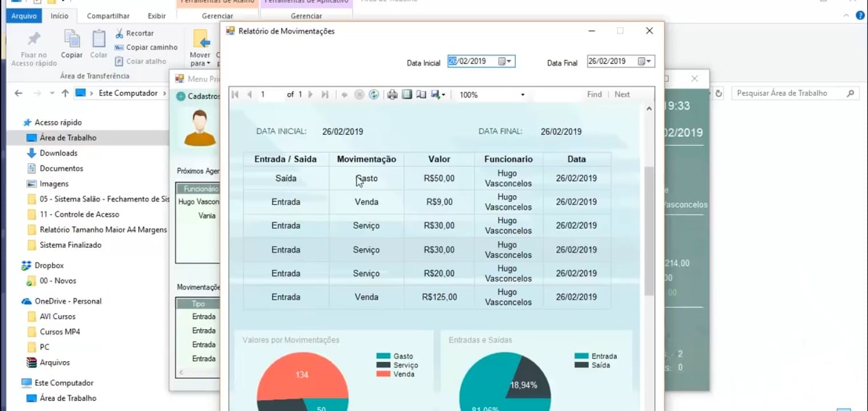The image size is (868, 411).
Task: Click Explorer back navigation arrow
Action: point(18,93)
